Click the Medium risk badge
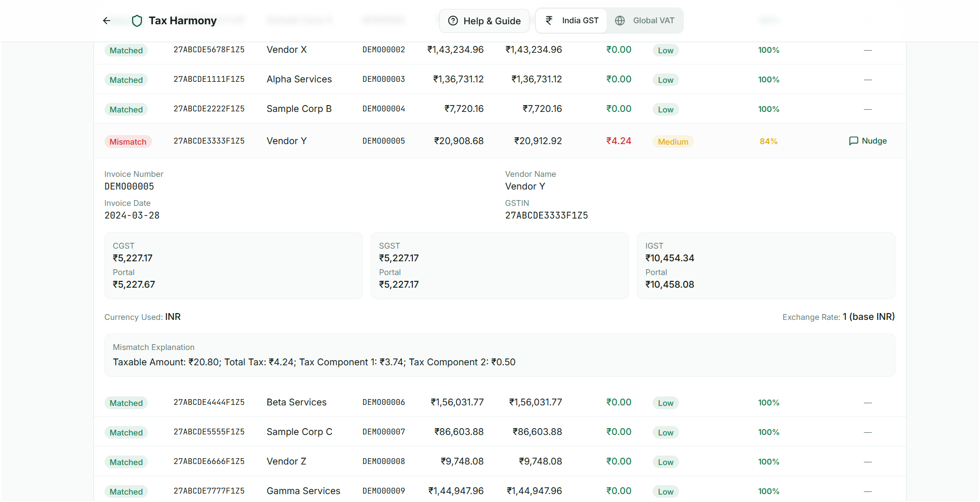 [673, 141]
